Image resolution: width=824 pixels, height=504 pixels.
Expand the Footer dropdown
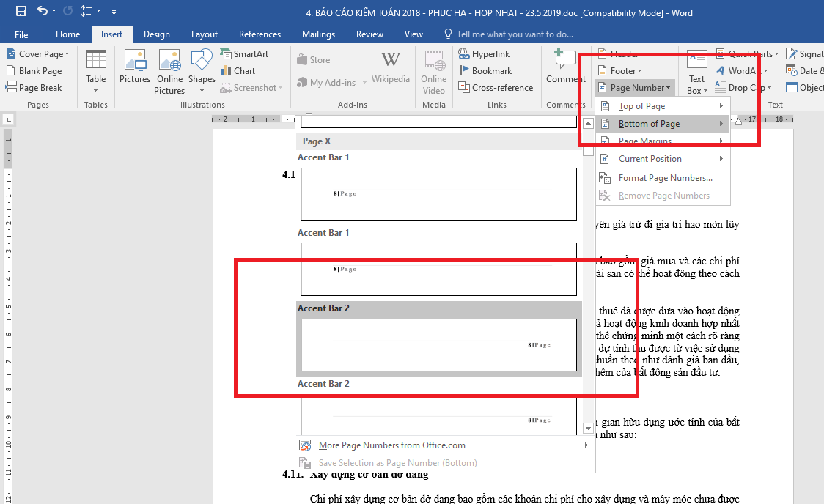click(621, 71)
